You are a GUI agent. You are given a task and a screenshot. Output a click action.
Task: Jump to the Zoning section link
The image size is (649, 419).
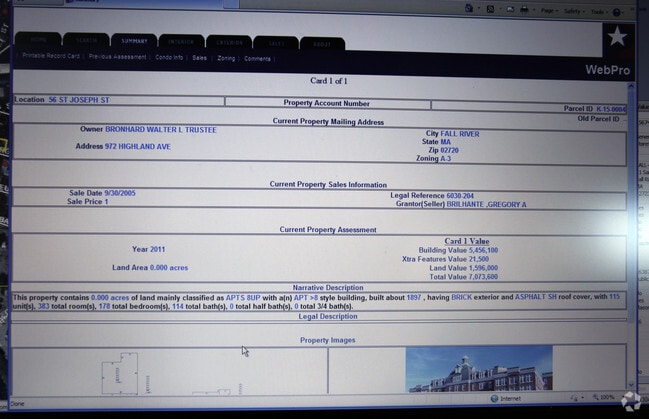tap(226, 58)
